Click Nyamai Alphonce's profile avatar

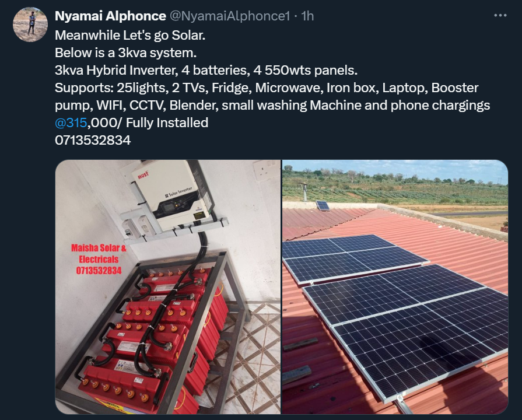[30, 24]
